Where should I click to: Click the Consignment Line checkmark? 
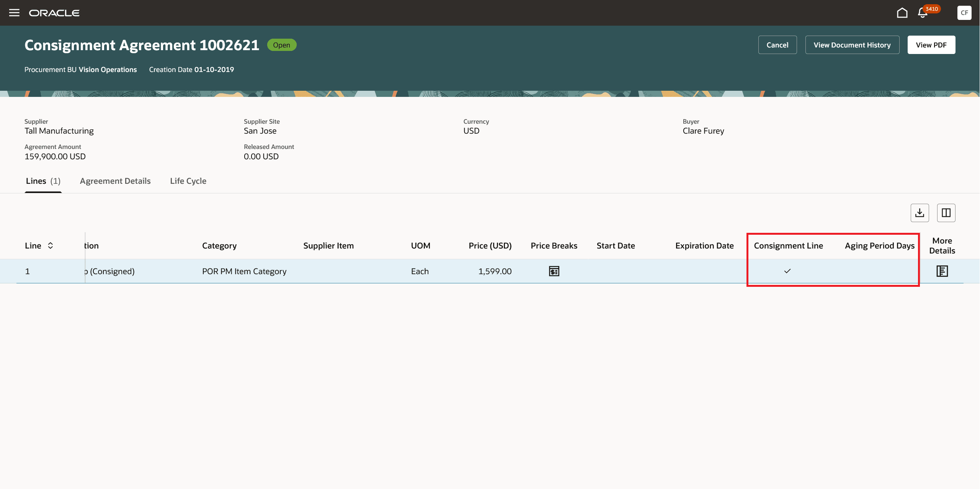point(787,271)
